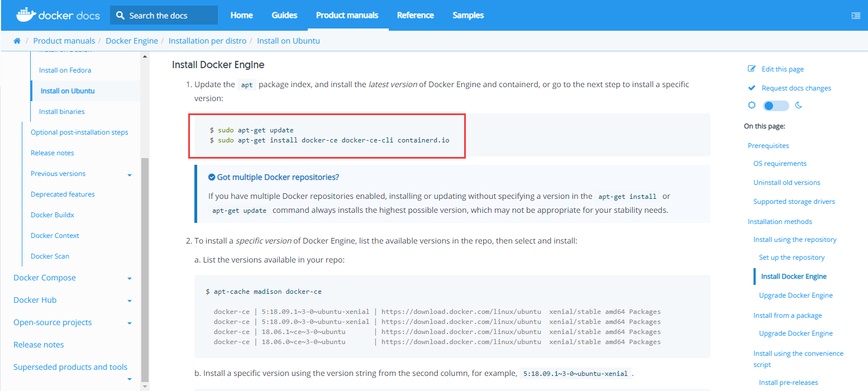
Task: Expand the Superseded products and tools arrow
Action: [x=130, y=379]
